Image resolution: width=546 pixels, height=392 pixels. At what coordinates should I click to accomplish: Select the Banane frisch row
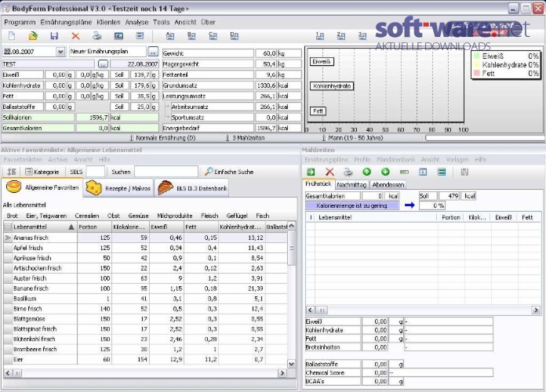point(146,289)
